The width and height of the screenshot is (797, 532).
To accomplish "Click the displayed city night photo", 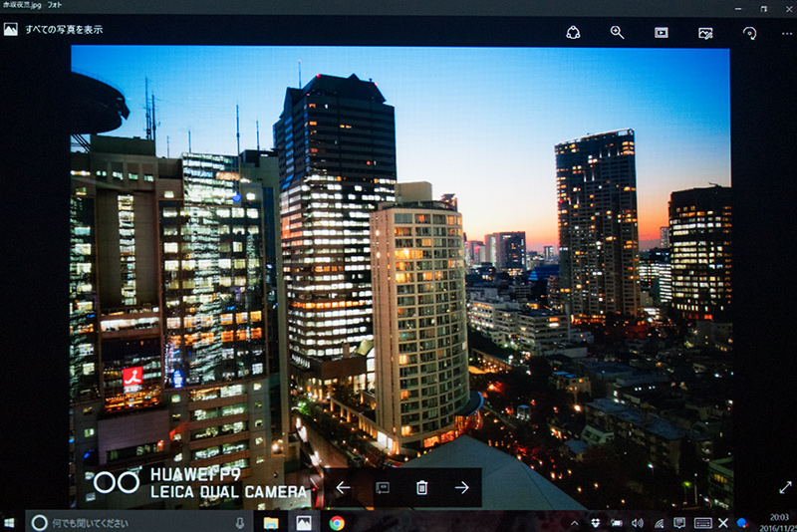I will click(400, 277).
